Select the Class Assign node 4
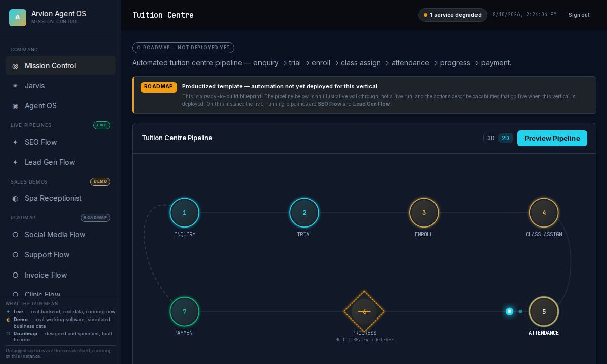 [544, 213]
